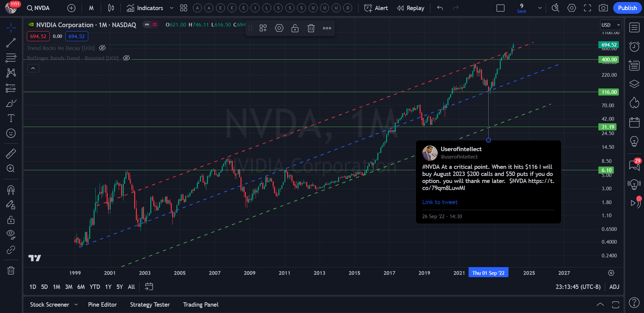Image resolution: width=644 pixels, height=313 pixels.
Task: Open the Fibonacci retracement tools
Action: coord(11,58)
